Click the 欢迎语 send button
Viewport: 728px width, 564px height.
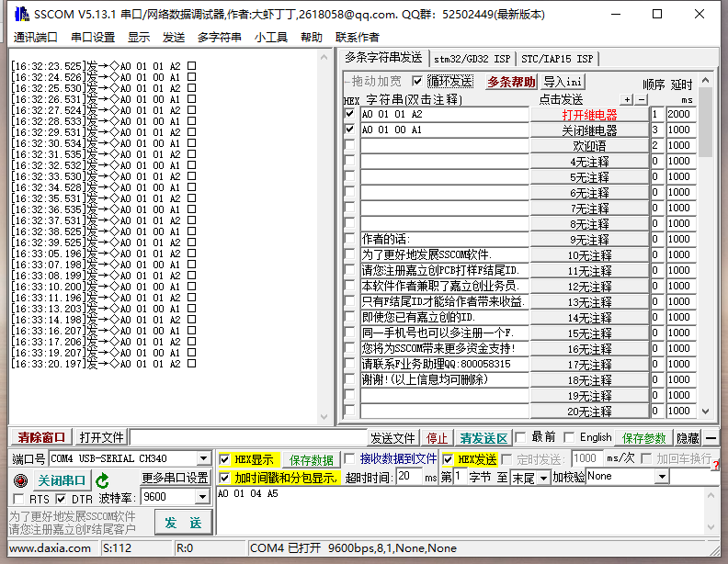589,146
